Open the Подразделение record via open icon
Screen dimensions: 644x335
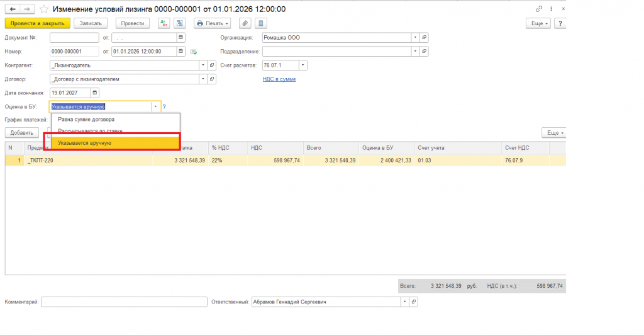tap(425, 52)
